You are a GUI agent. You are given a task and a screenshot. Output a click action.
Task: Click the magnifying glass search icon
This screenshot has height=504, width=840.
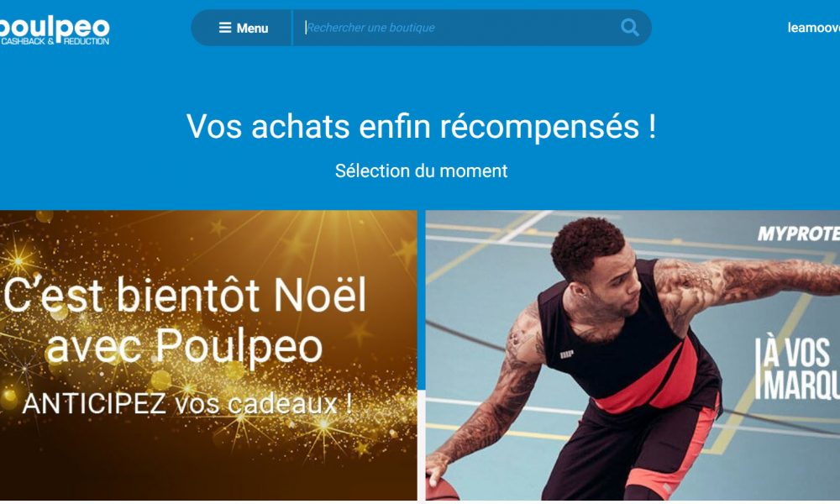click(629, 28)
